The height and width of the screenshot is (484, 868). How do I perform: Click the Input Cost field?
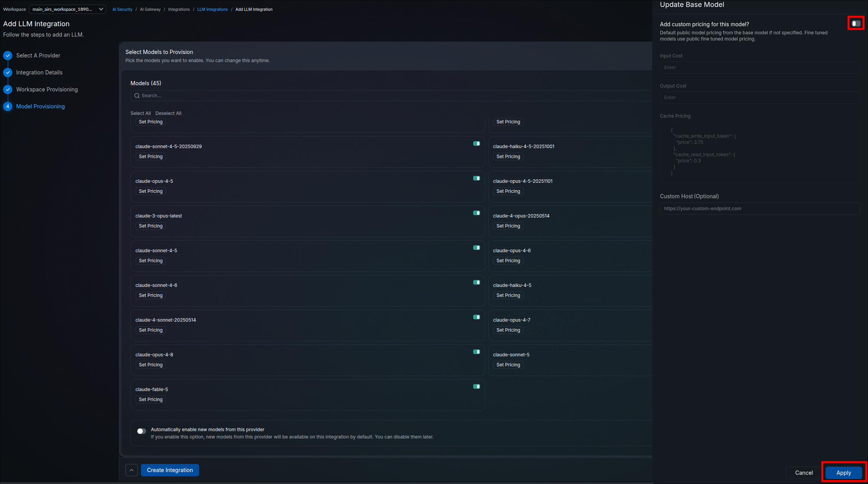(760, 67)
